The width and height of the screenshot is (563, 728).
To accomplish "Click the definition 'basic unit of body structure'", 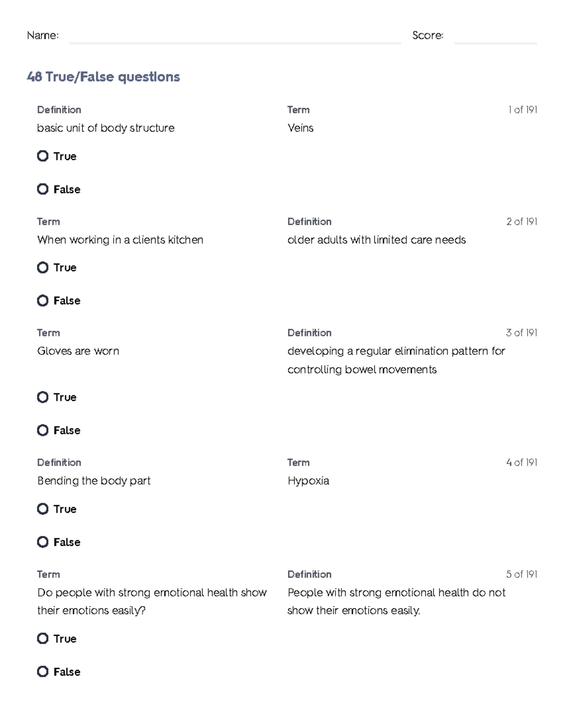I will pyautogui.click(x=106, y=128).
